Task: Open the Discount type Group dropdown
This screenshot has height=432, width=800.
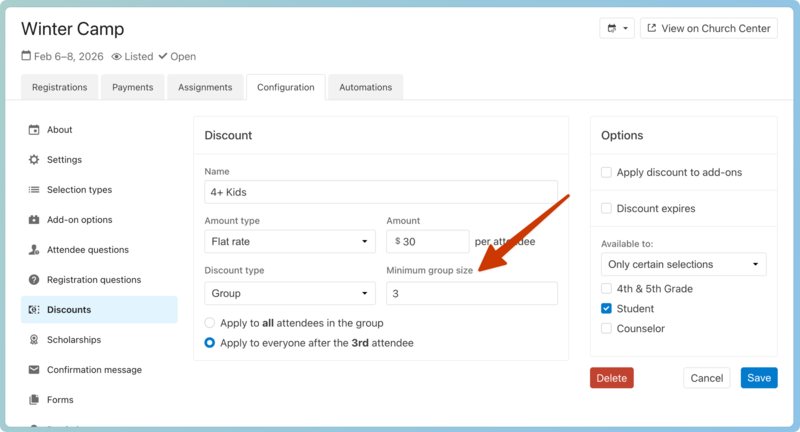Action: point(289,294)
